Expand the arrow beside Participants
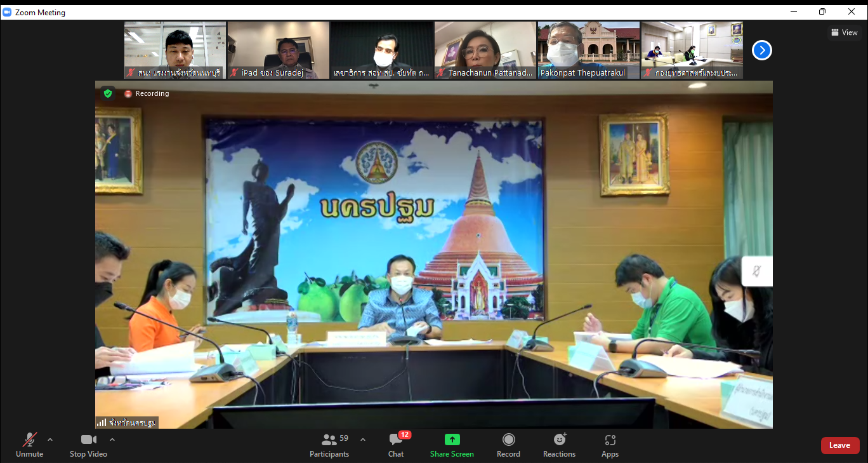The width and height of the screenshot is (868, 463). click(x=363, y=440)
